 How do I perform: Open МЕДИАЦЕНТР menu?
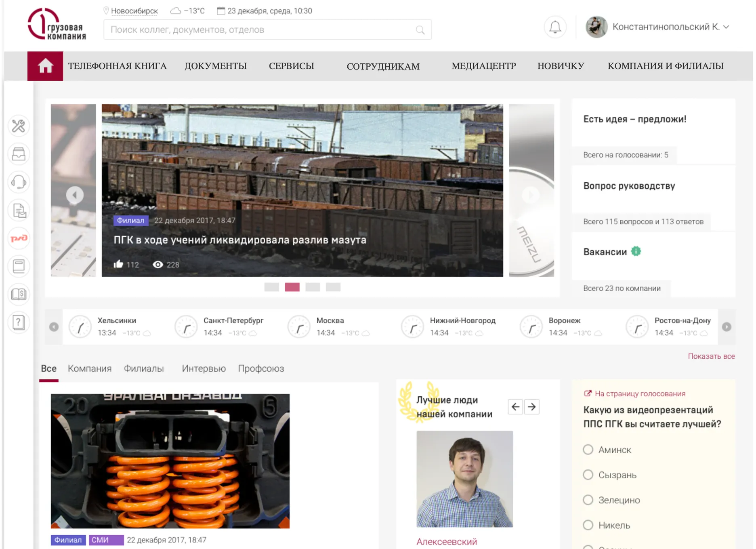coord(484,66)
